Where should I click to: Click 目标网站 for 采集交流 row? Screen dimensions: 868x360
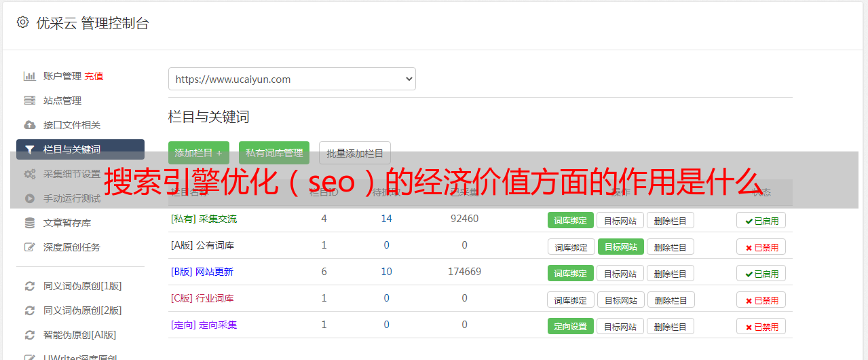tap(620, 220)
